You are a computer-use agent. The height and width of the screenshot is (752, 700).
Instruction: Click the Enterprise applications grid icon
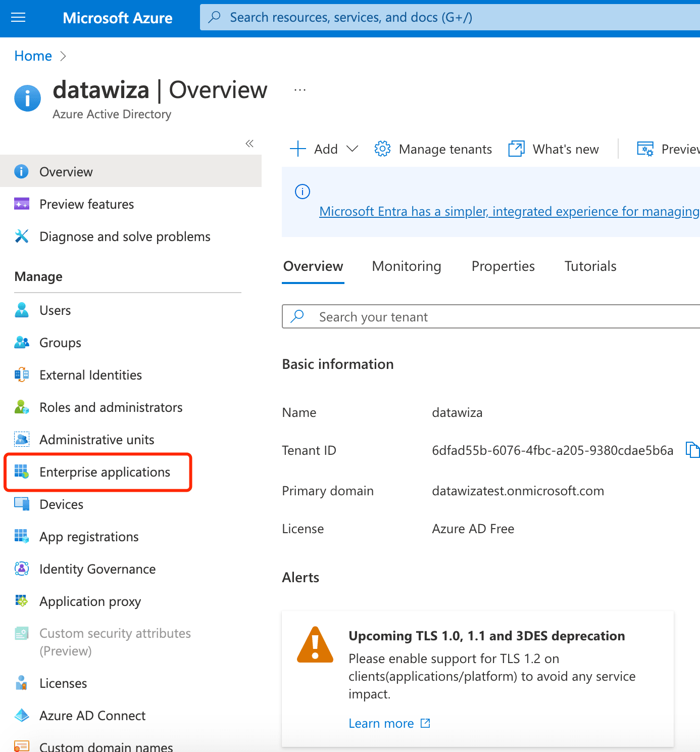22,472
